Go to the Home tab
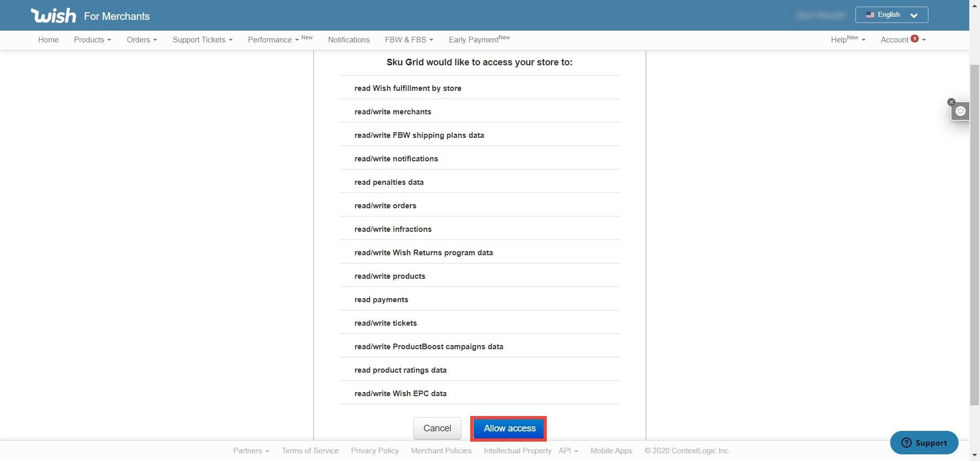 (x=48, y=40)
